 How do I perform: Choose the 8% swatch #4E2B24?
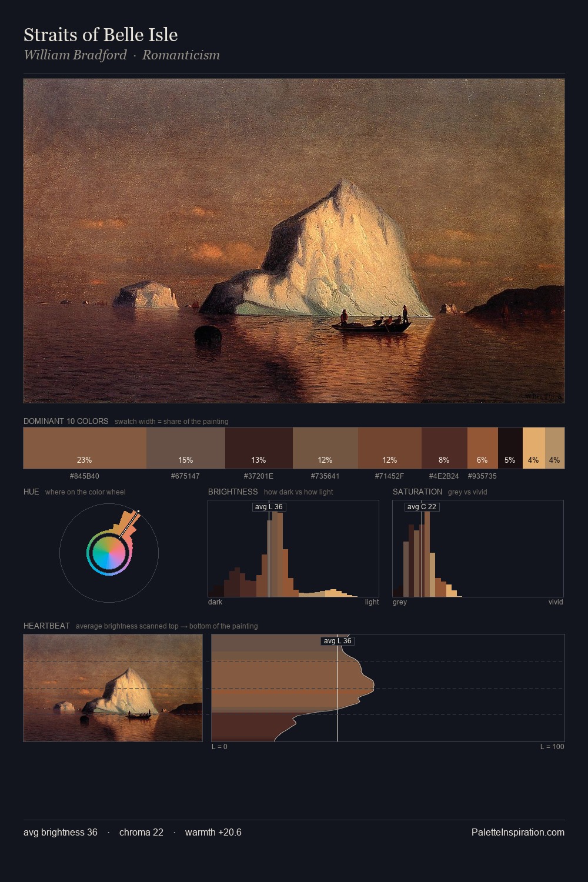[x=445, y=448]
